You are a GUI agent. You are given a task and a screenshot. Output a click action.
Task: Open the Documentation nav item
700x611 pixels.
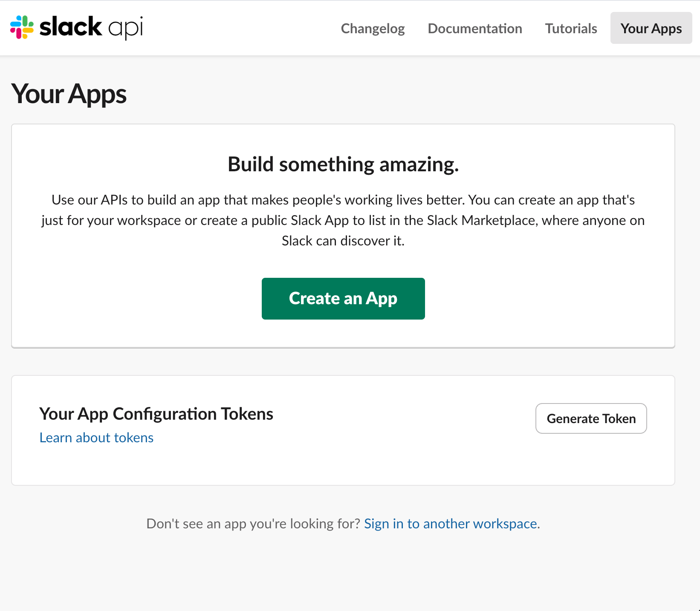(475, 28)
